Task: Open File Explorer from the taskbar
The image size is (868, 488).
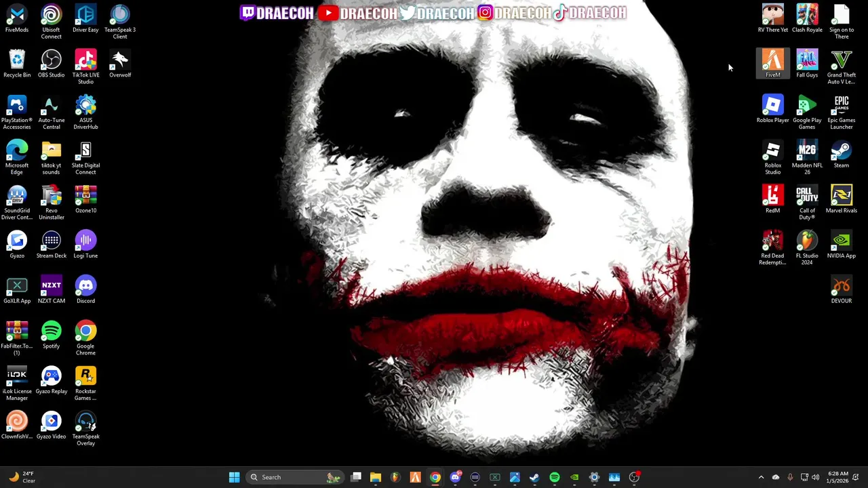Action: click(376, 477)
